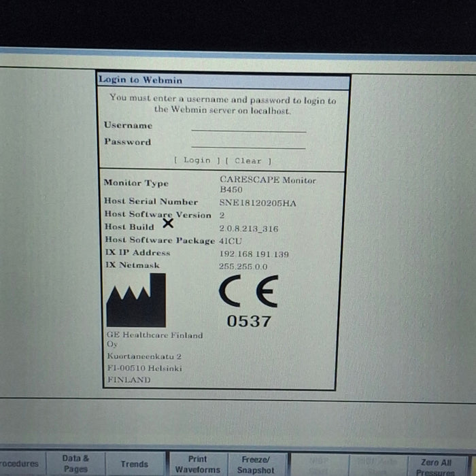Click the FI-00510 Helsinki text
476x476 pixels.
click(x=144, y=369)
